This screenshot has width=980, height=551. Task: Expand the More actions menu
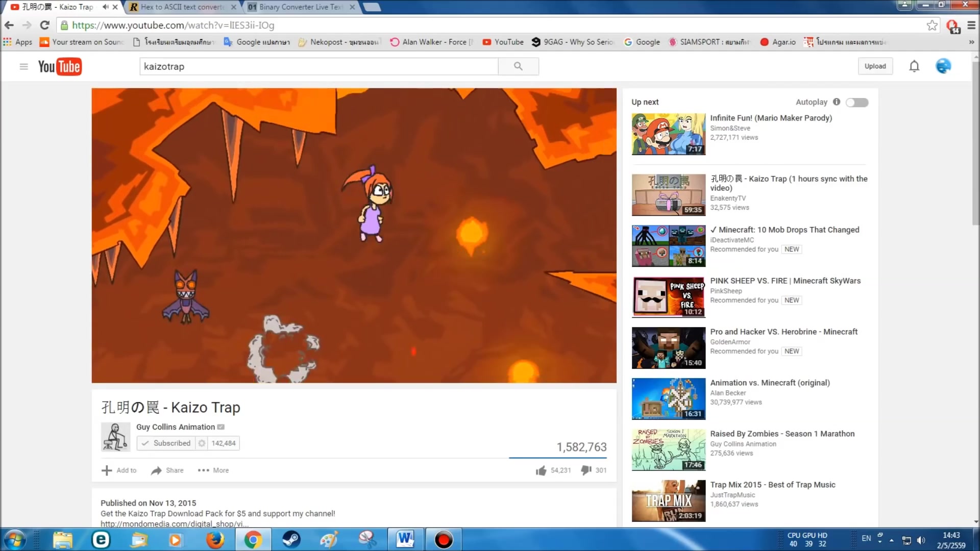coord(213,470)
